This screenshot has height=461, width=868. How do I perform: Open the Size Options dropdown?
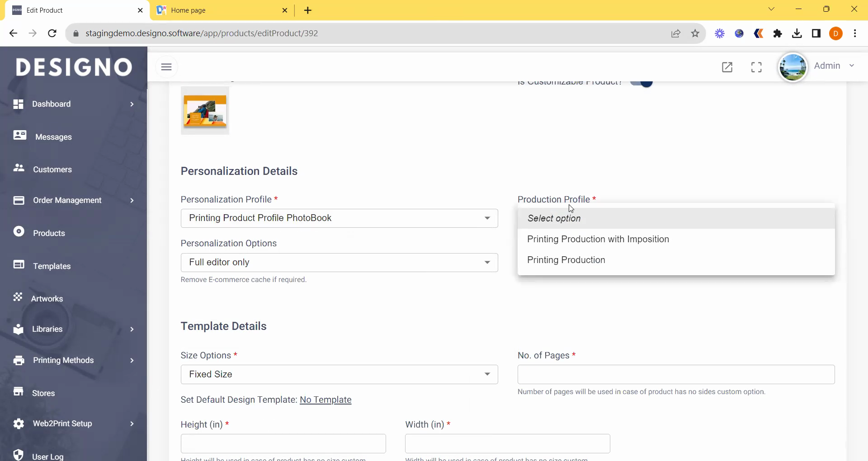tap(339, 375)
